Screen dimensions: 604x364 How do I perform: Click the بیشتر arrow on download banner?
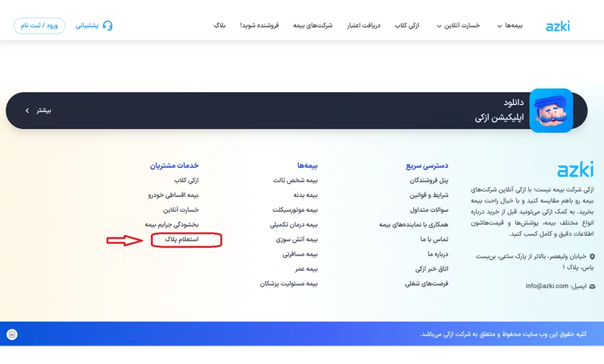coord(27,110)
